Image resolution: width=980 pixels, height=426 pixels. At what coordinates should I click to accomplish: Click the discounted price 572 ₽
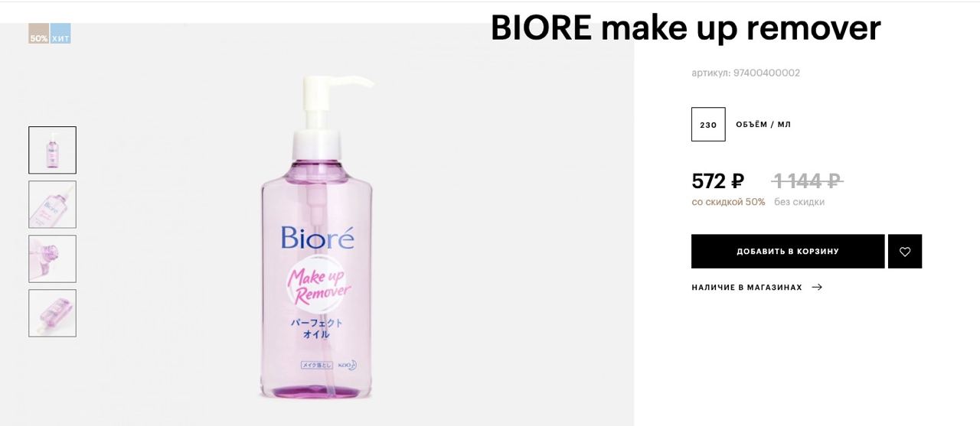pos(717,181)
